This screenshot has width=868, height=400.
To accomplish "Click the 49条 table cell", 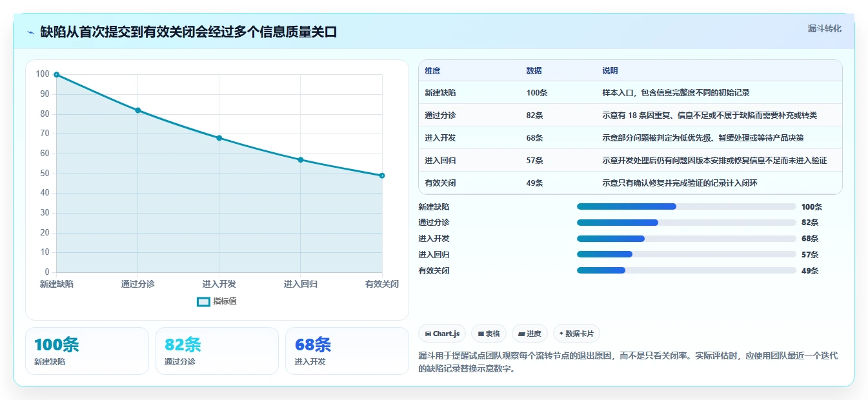I will (x=535, y=183).
